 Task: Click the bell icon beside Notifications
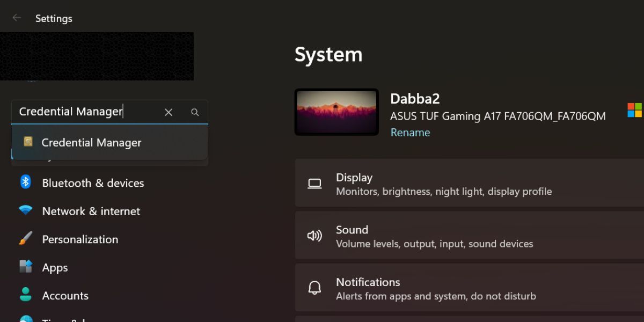(314, 288)
